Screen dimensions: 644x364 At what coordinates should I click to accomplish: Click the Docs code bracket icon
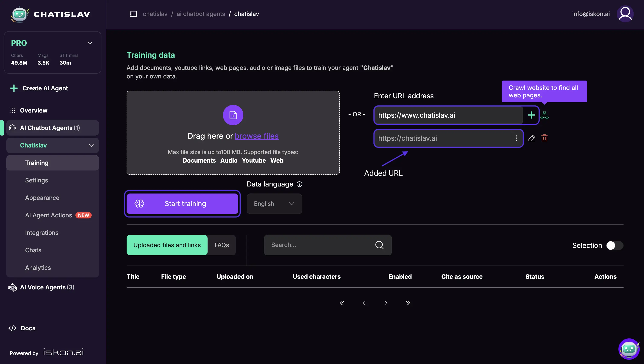(x=12, y=328)
